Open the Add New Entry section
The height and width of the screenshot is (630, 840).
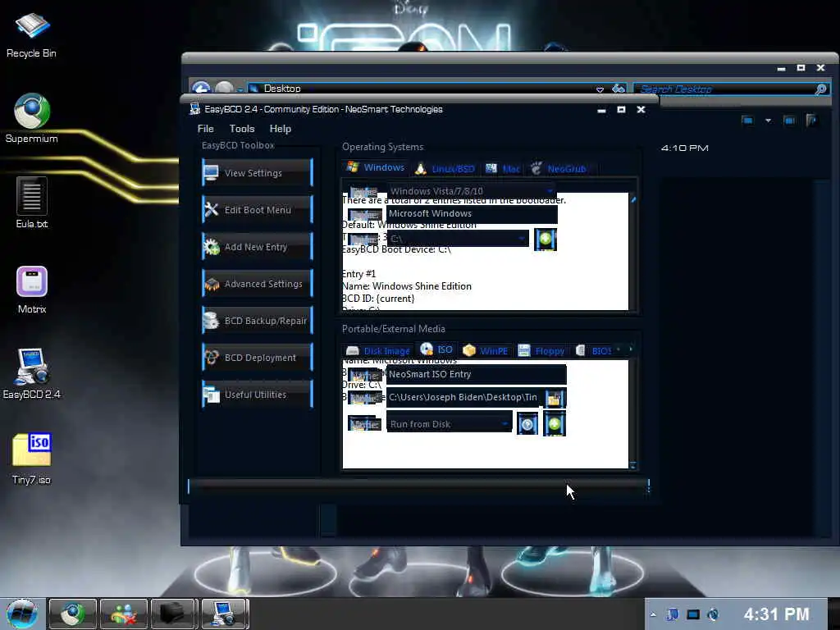coord(257,246)
